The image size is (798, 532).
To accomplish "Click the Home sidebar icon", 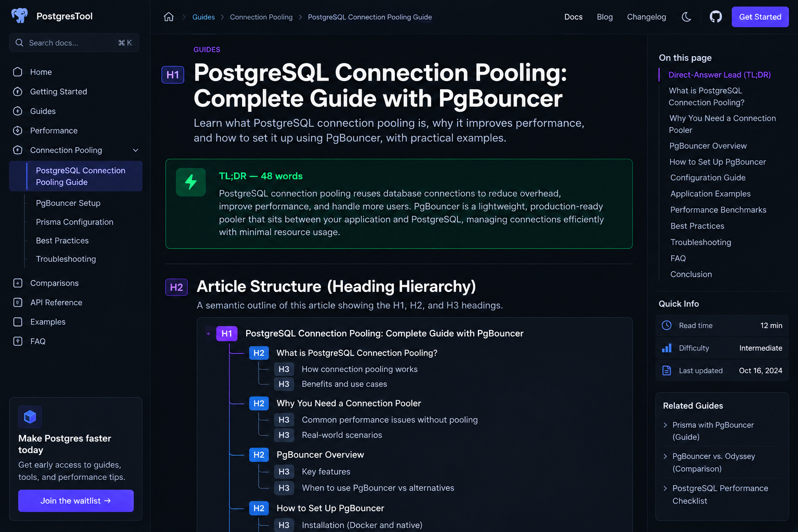I will click(18, 72).
